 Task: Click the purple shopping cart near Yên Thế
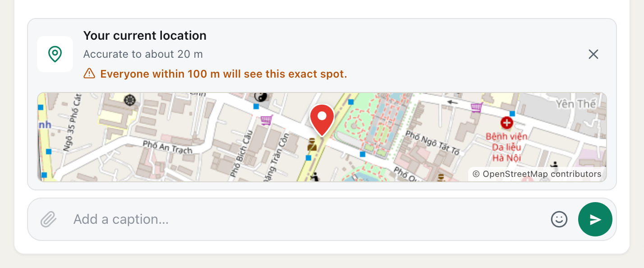(x=477, y=107)
